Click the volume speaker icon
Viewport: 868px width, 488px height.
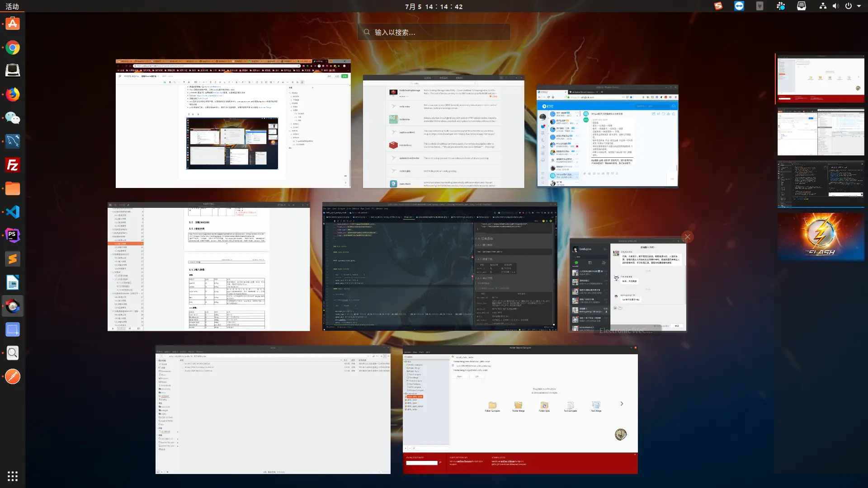(835, 6)
